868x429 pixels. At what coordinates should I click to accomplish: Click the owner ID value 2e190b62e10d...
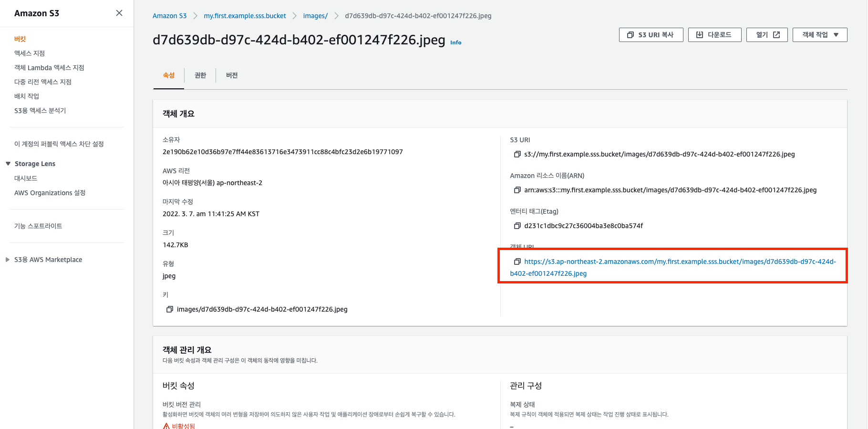[x=283, y=152]
